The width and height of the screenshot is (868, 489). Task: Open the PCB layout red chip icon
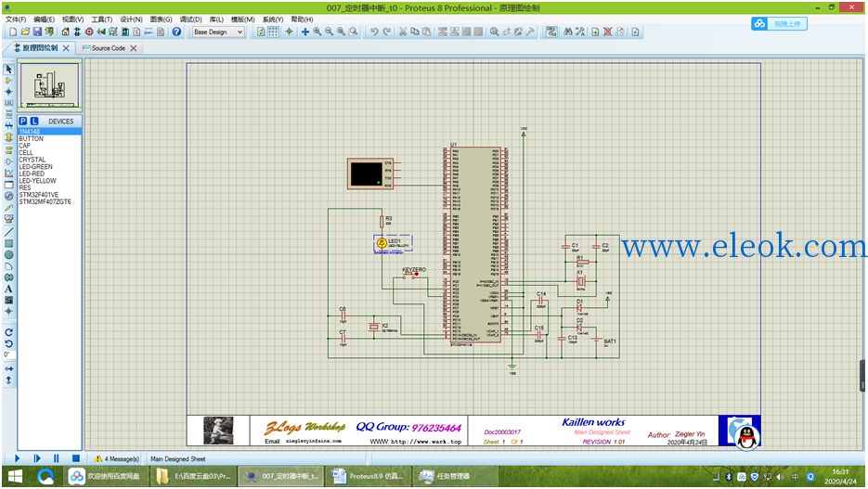(89, 32)
